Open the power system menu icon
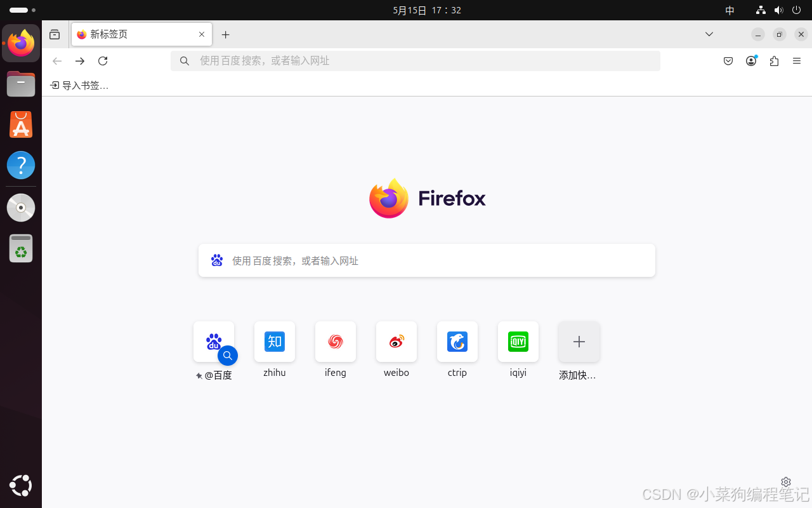812x508 pixels. (x=797, y=10)
